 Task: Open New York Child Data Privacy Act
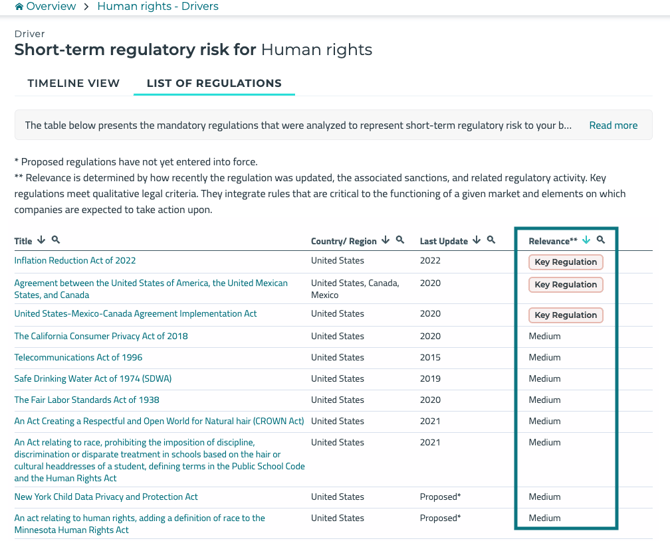(106, 496)
